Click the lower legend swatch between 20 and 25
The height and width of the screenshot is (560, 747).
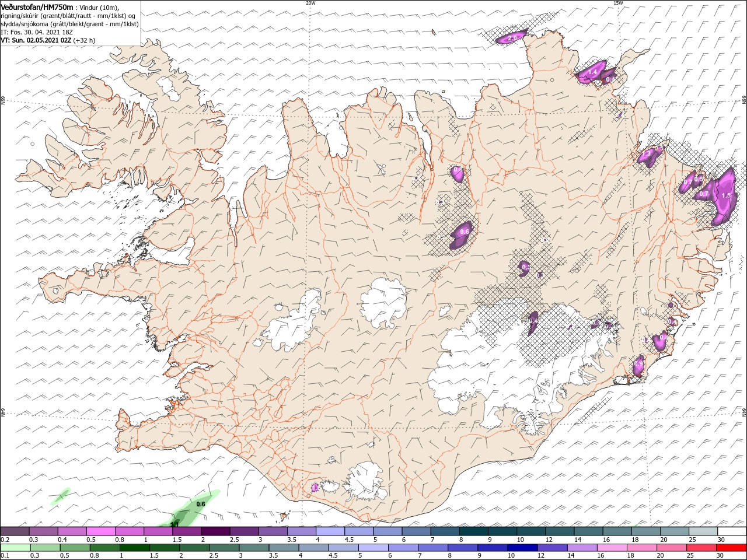click(x=672, y=548)
